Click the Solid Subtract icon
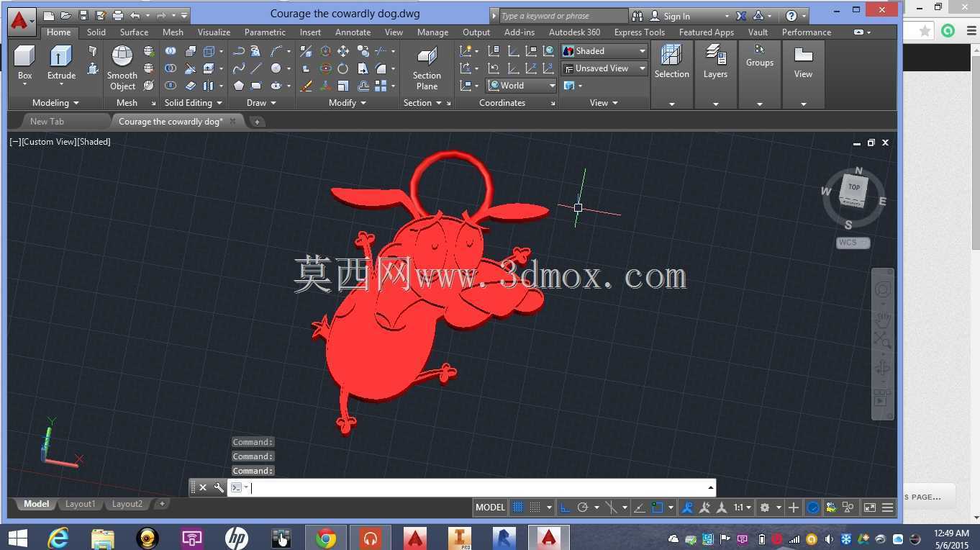 [171, 68]
